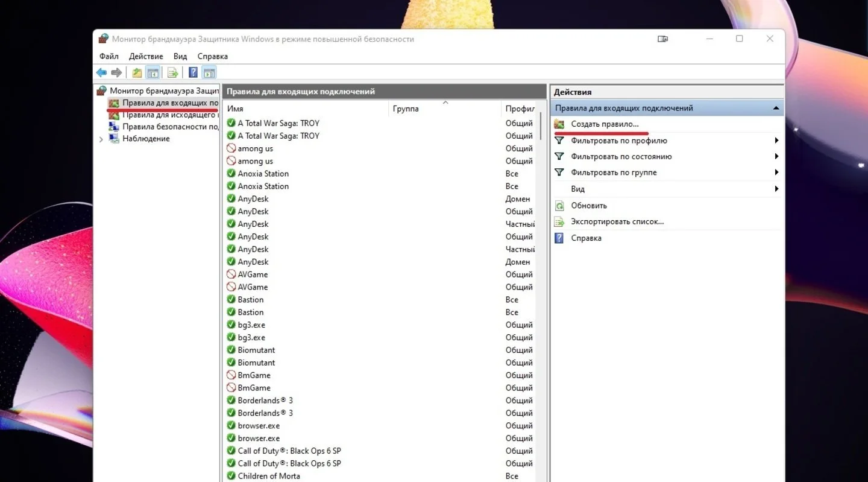Collapse the Правила для входящих подключений actions section

pyautogui.click(x=776, y=109)
